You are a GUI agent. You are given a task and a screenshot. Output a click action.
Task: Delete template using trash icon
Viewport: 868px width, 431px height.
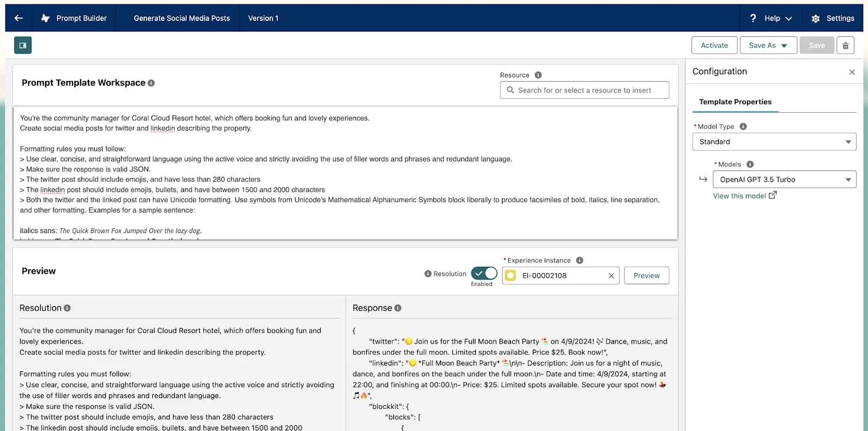(845, 46)
